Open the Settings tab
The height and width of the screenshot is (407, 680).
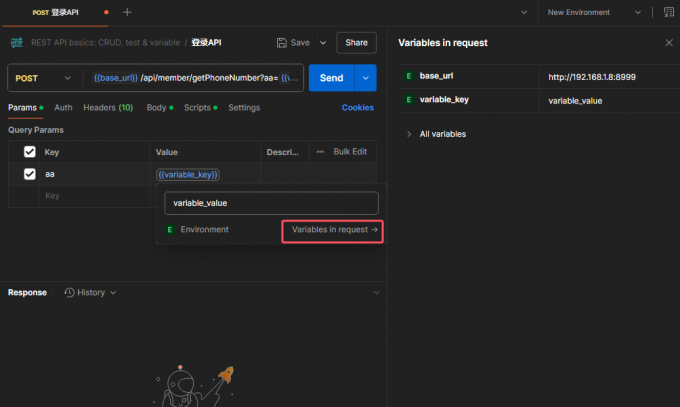(x=244, y=108)
